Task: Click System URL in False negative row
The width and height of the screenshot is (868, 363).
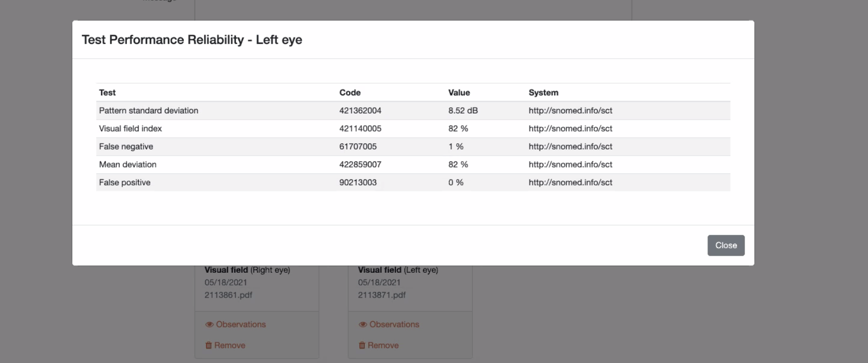Action: (570, 146)
